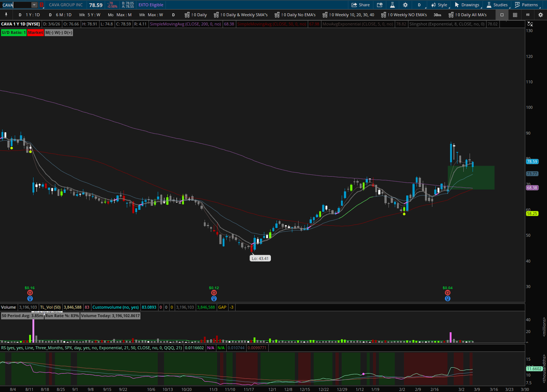
Task: Open the Drawings menu
Action: point(466,5)
